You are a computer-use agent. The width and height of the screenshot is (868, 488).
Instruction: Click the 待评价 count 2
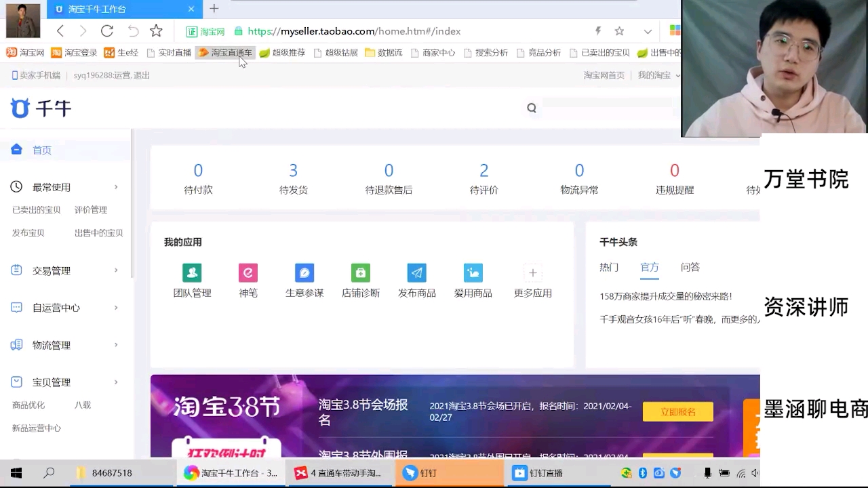click(x=484, y=170)
